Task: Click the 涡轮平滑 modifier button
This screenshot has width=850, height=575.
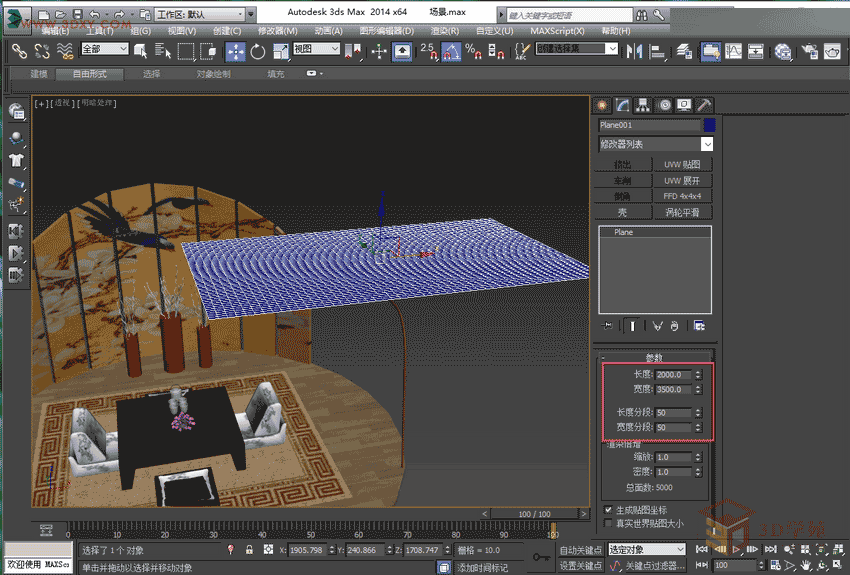Action: point(682,213)
